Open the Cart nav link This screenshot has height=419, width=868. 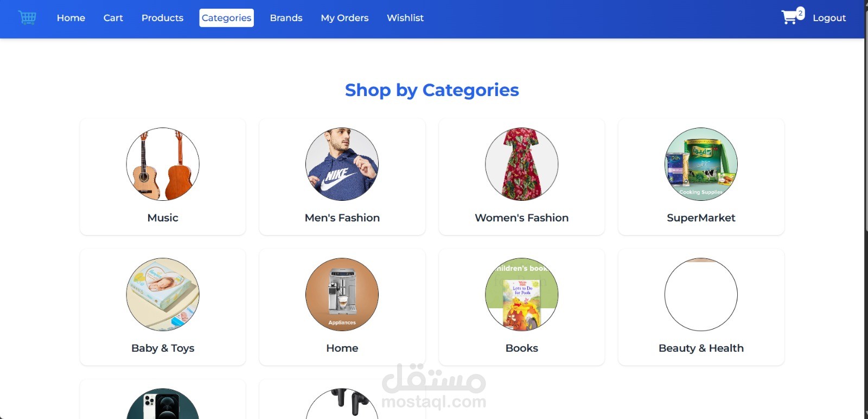coord(113,18)
